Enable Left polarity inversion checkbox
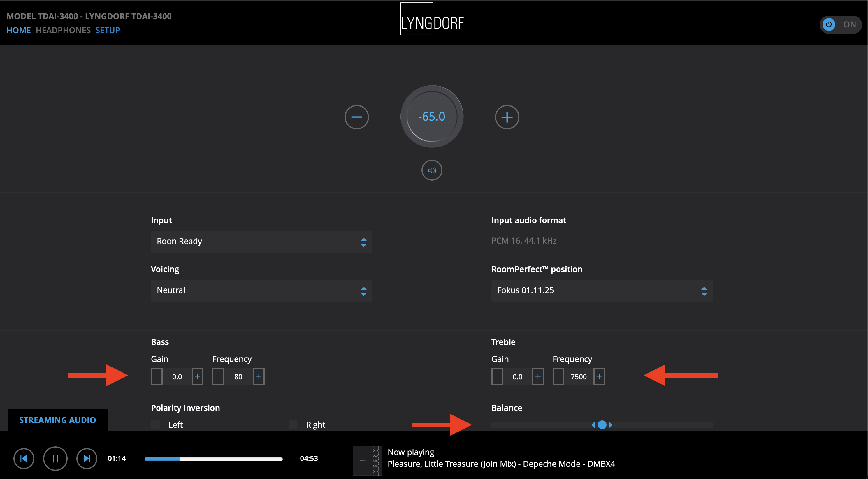 [155, 425]
